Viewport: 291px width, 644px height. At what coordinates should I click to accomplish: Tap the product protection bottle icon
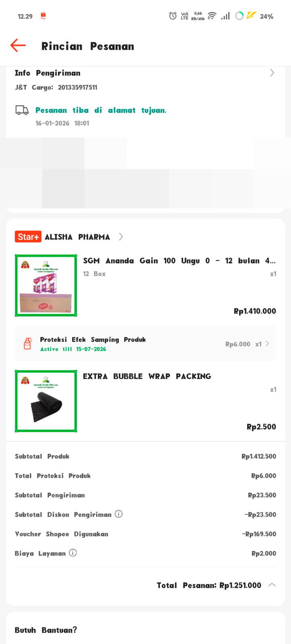coord(27,344)
